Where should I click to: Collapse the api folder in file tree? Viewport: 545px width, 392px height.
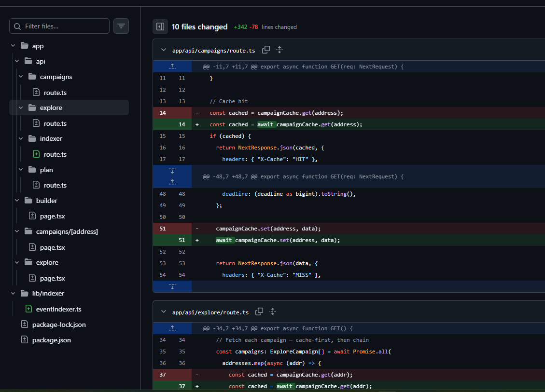point(17,61)
